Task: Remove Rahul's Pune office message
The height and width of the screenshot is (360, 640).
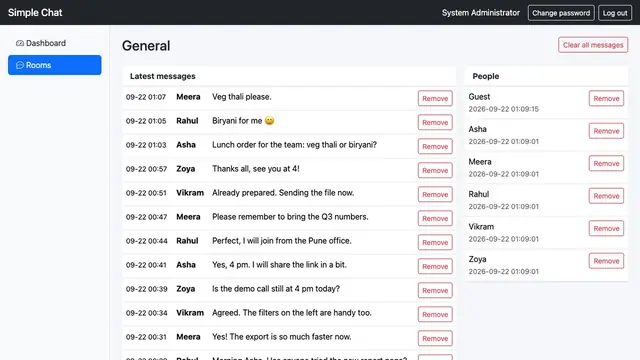Action: 435,242
